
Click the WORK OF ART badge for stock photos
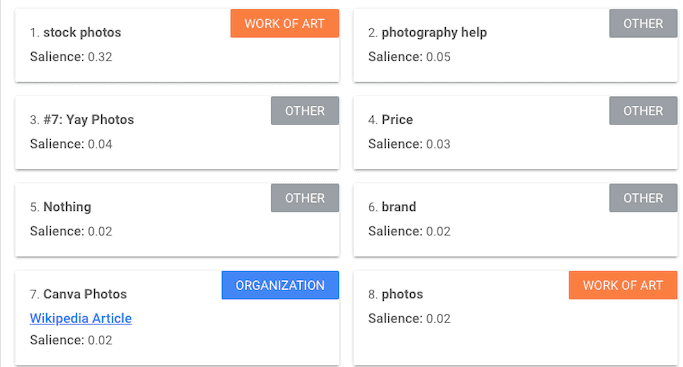pos(284,24)
